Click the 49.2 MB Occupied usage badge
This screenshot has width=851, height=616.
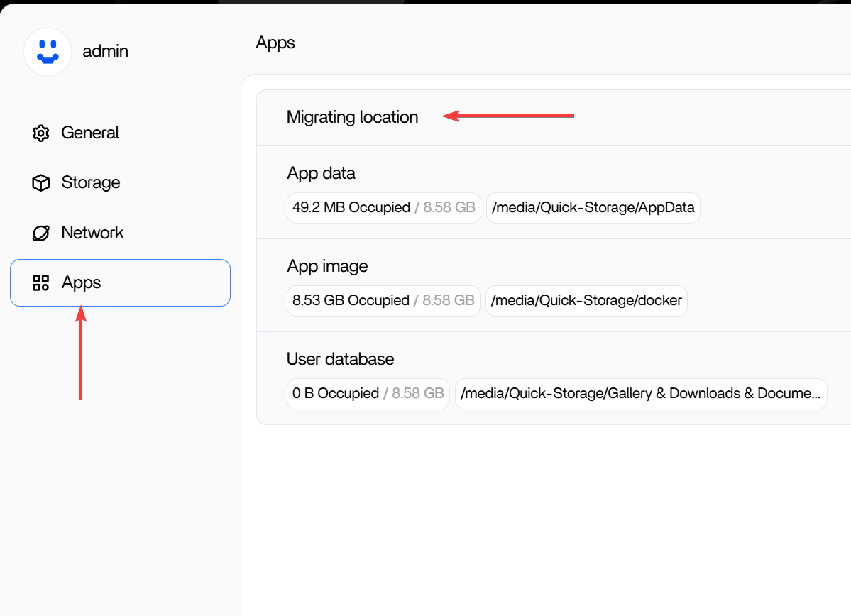pos(383,208)
